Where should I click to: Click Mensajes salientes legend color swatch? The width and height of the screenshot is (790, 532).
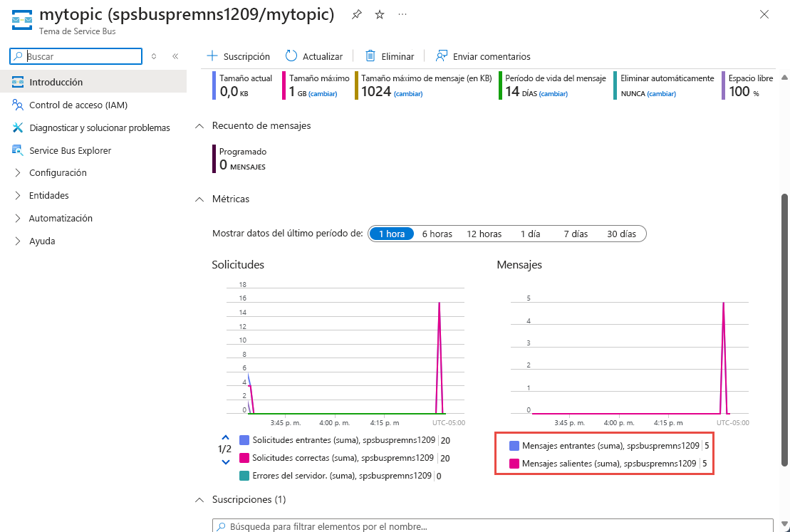[x=514, y=464]
